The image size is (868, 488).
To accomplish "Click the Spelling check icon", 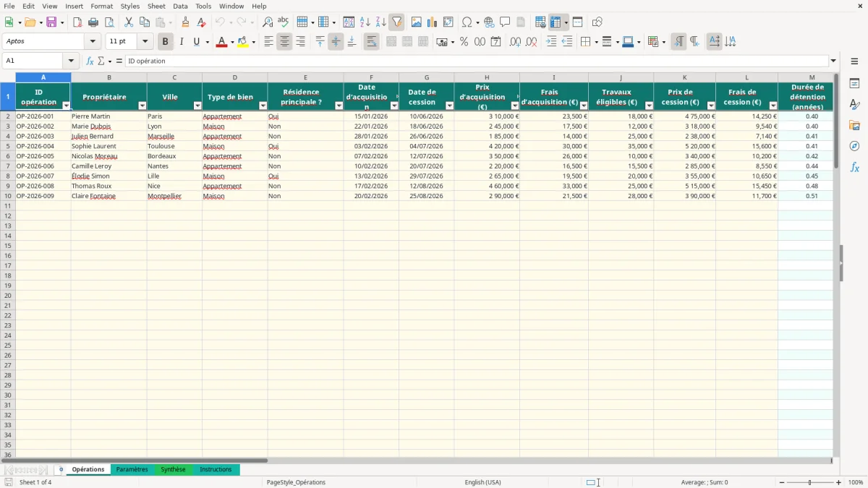I will pos(284,22).
